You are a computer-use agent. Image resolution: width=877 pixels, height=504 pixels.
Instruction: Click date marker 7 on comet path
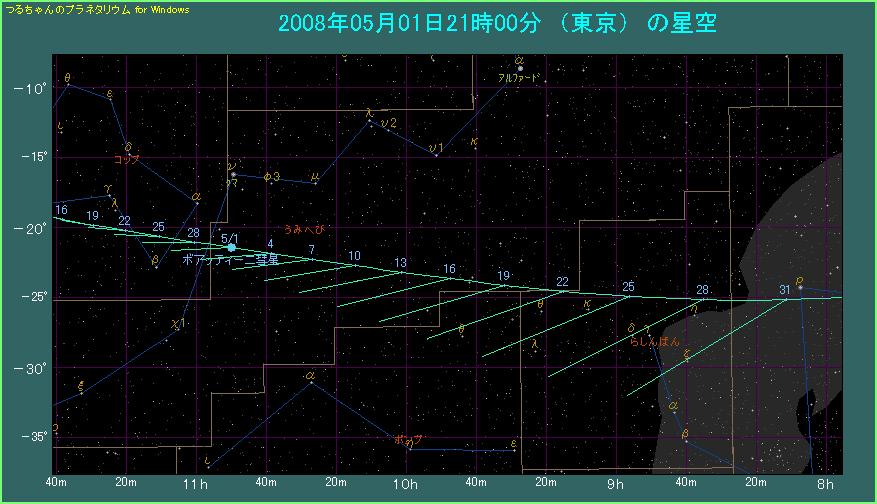(311, 249)
